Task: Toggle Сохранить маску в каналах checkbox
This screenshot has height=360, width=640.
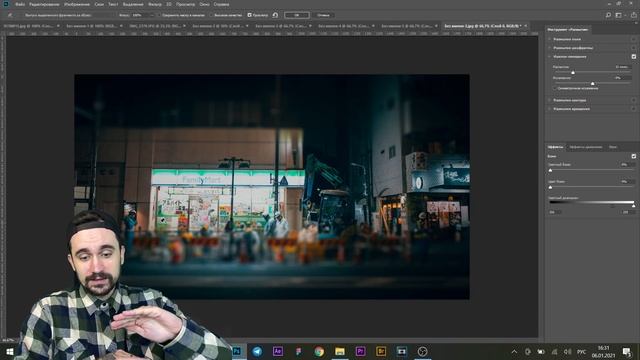Action: click(160, 15)
